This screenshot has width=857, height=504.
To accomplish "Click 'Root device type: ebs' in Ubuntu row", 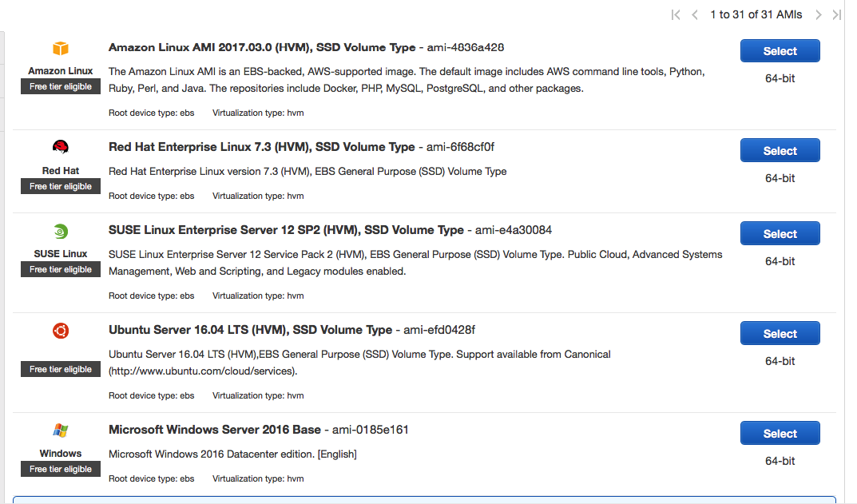I will click(x=152, y=395).
